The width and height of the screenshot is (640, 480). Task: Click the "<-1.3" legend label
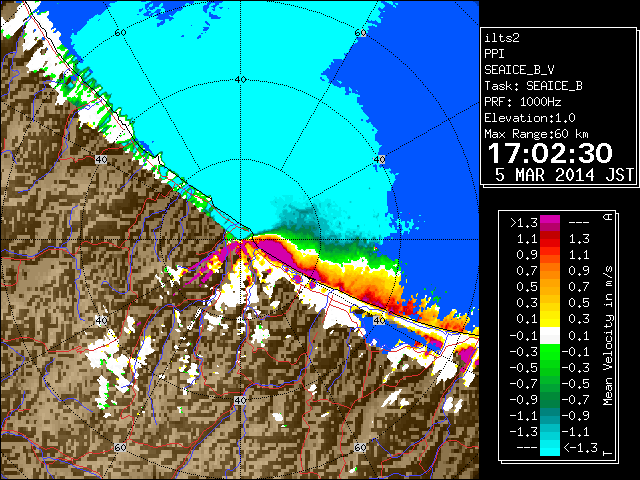[x=580, y=448]
